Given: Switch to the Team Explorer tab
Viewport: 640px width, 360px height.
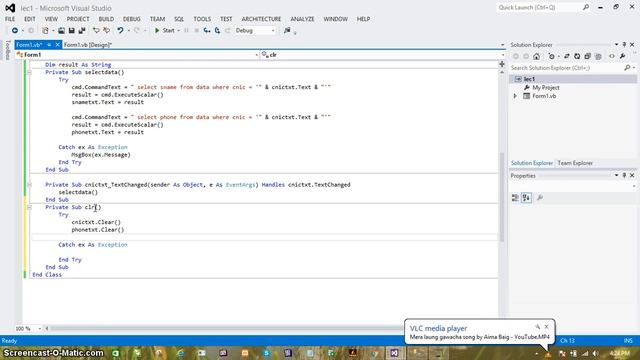Looking at the screenshot, I should [x=575, y=163].
